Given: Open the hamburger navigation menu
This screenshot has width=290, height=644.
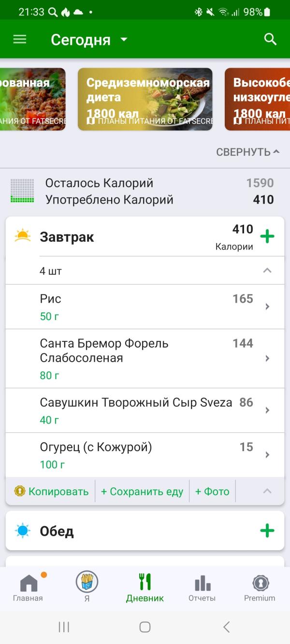Looking at the screenshot, I should pos(19,40).
